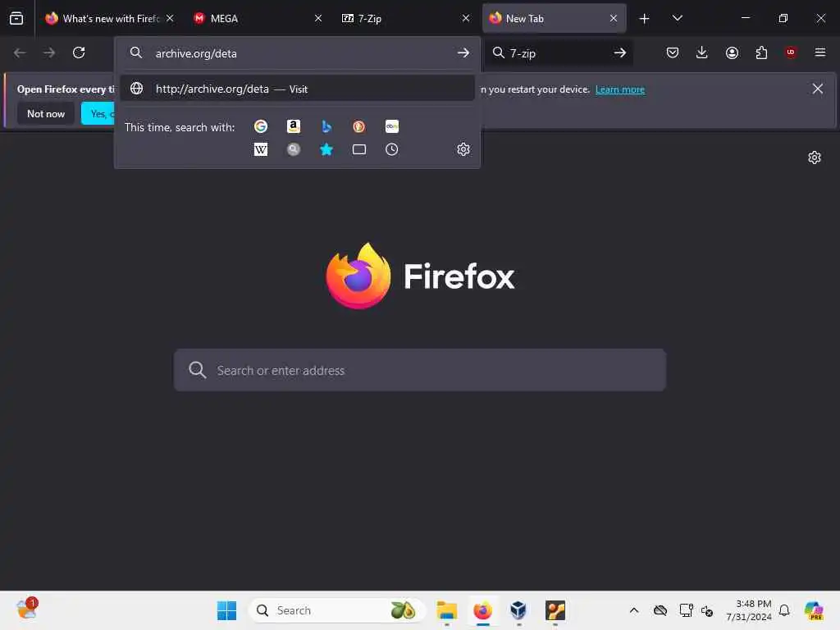The width and height of the screenshot is (840, 630).
Task: Search in History via clock icon
Action: point(392,149)
